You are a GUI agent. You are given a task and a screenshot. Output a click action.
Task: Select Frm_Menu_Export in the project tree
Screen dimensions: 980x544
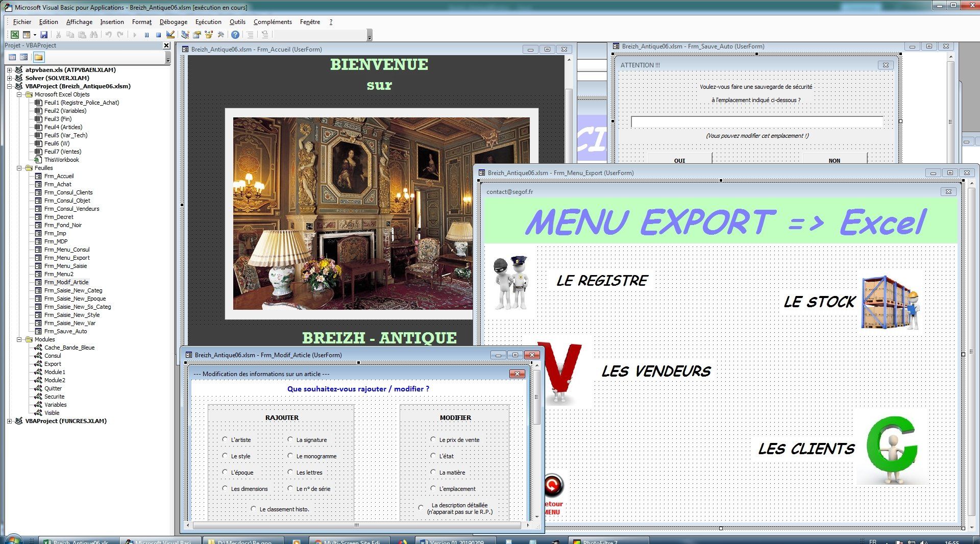(x=66, y=258)
